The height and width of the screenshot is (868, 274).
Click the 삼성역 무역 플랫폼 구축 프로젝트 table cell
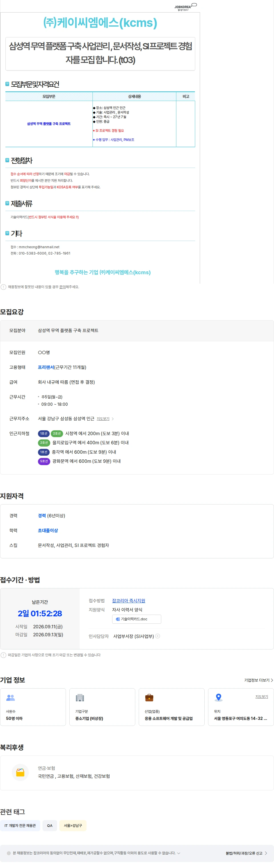[49, 124]
